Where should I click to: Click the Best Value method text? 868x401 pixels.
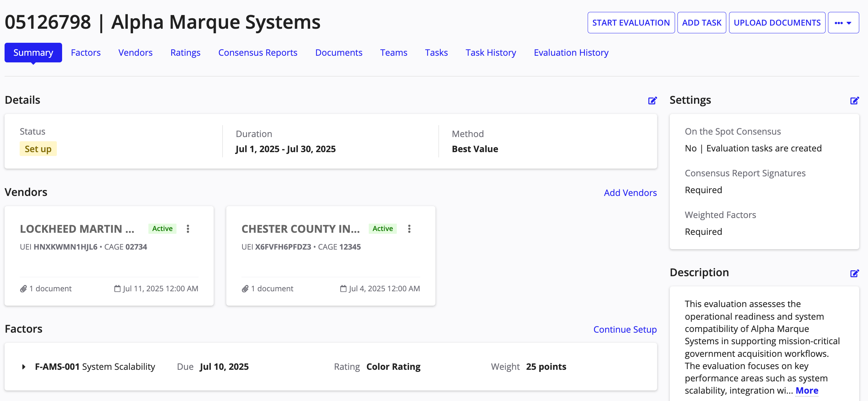[x=475, y=149]
